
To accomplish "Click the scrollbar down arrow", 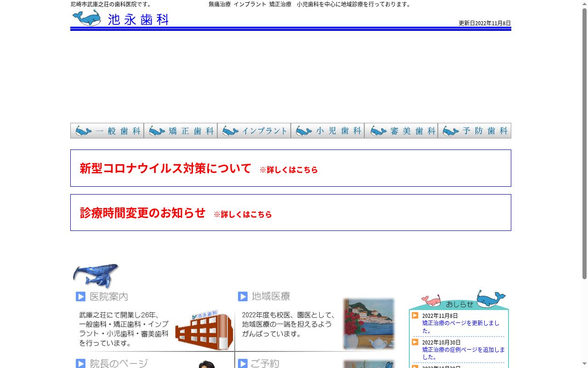I will 584,364.
